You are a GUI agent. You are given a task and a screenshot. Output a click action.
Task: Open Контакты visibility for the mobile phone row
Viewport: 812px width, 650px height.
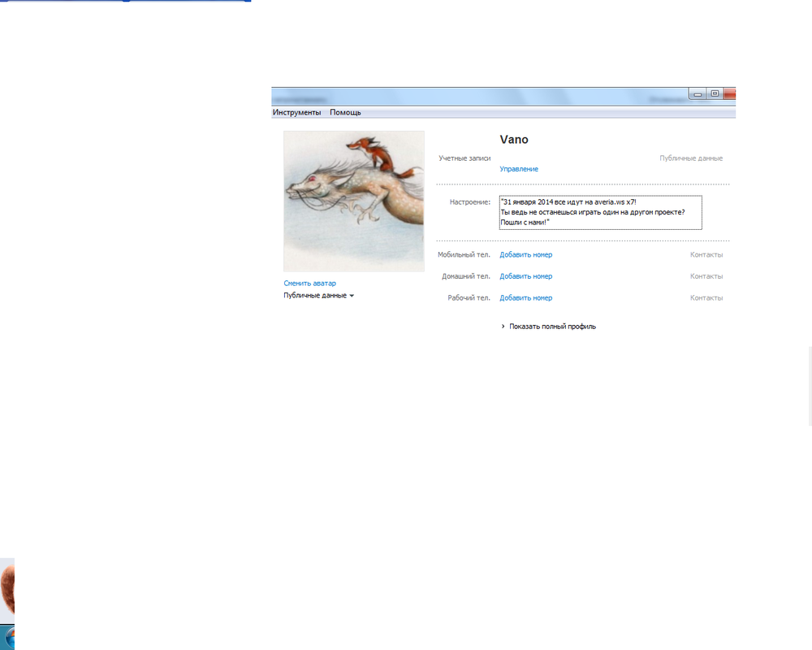[706, 254]
